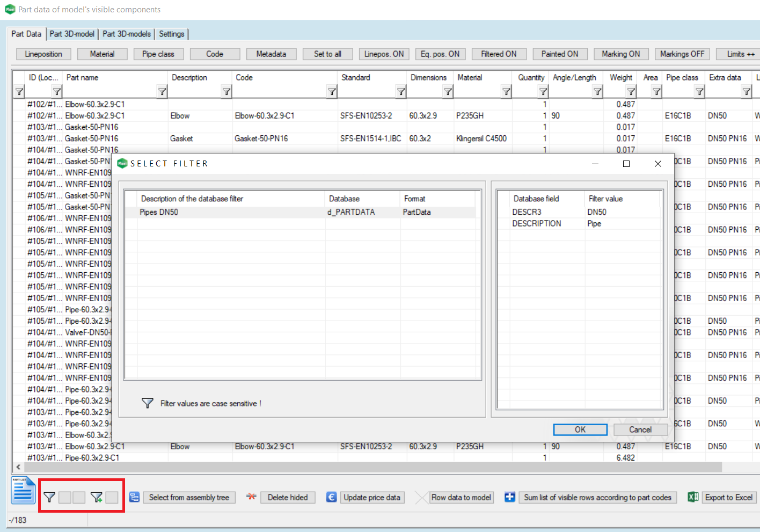
Task: Confirm the Select Filter dialog with OK
Action: (x=580, y=429)
